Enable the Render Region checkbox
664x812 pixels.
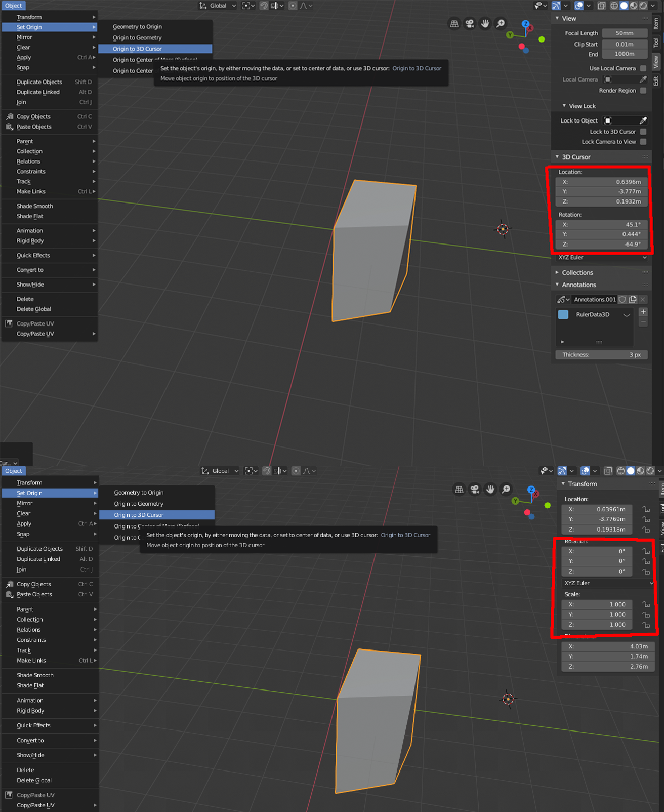643,91
